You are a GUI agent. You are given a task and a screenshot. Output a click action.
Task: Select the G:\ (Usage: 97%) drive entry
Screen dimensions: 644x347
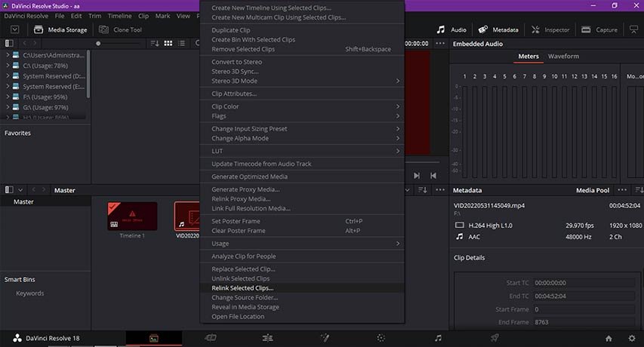pyautogui.click(x=45, y=107)
